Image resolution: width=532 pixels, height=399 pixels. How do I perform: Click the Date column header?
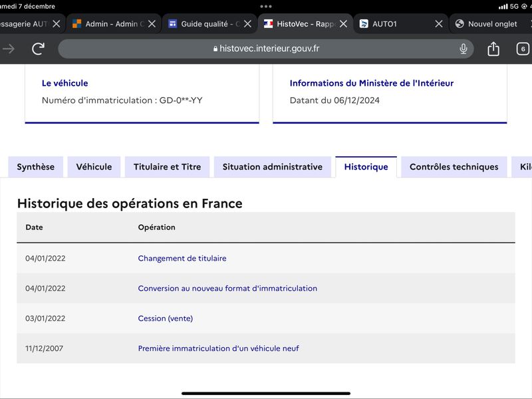(x=35, y=227)
